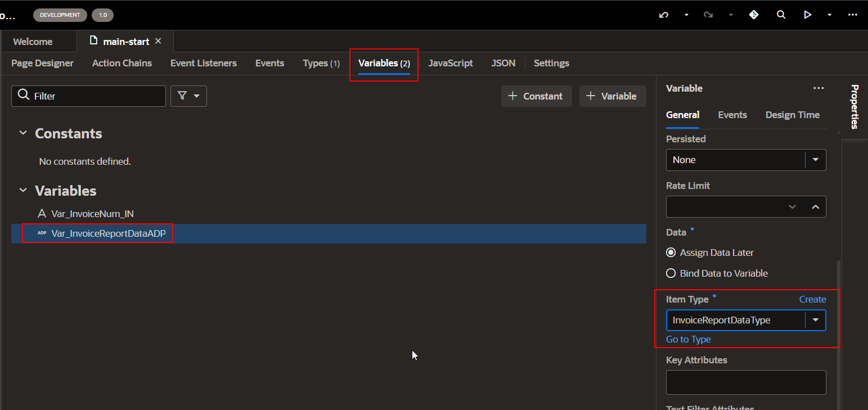Switch to the Welcome tab
Image resolution: width=868 pixels, height=410 pixels.
(33, 42)
